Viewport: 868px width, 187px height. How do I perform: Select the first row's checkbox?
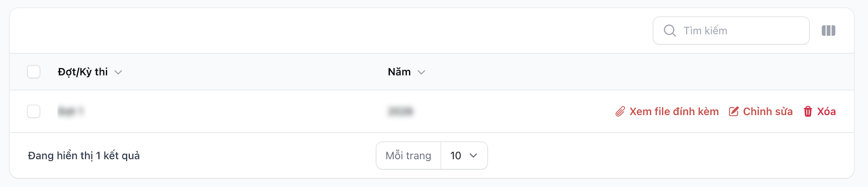tap(34, 112)
